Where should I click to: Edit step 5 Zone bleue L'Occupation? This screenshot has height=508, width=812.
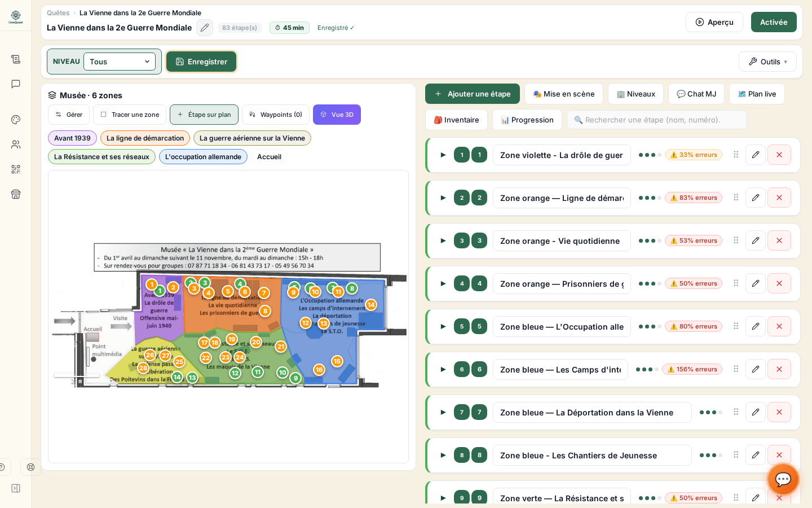[x=756, y=326]
